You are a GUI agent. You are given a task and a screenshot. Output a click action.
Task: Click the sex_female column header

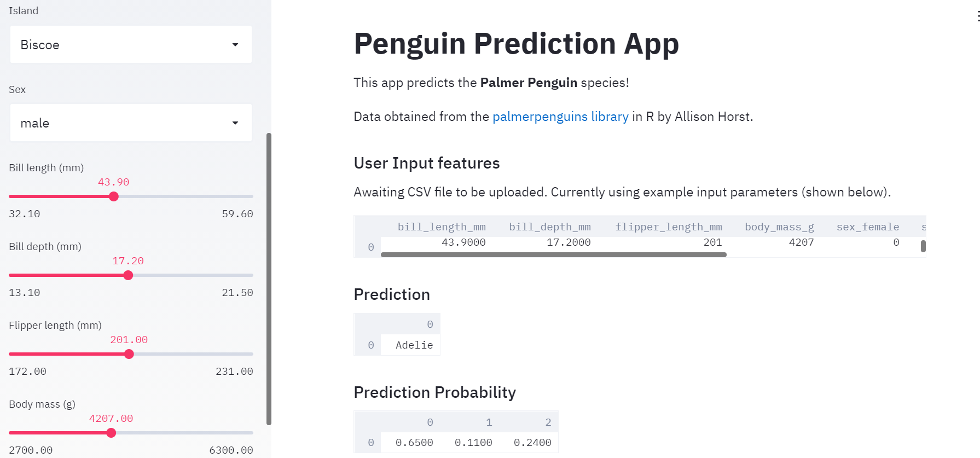[868, 227]
